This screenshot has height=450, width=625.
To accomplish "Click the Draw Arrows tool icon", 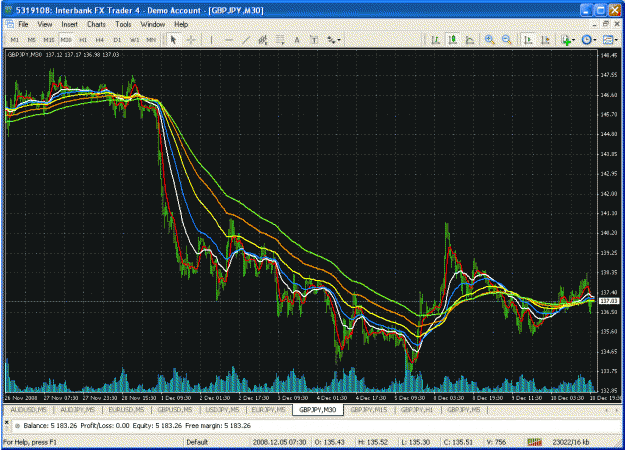I will pos(331,39).
